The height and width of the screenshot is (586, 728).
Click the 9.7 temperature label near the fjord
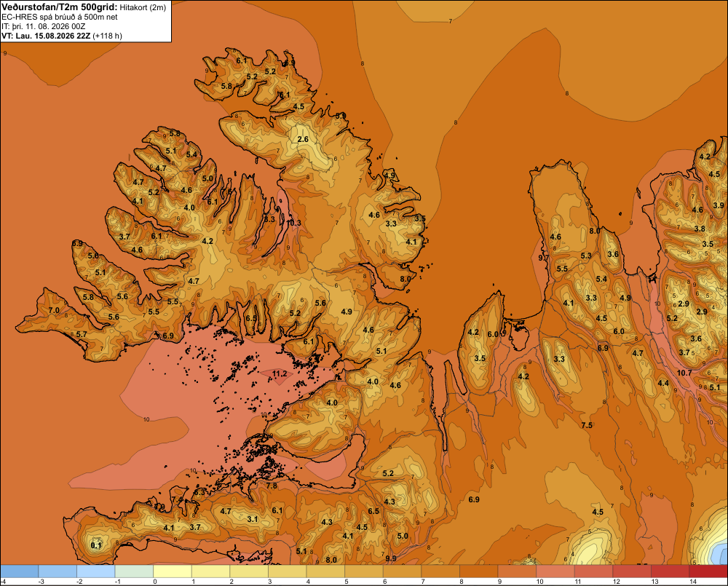click(543, 258)
